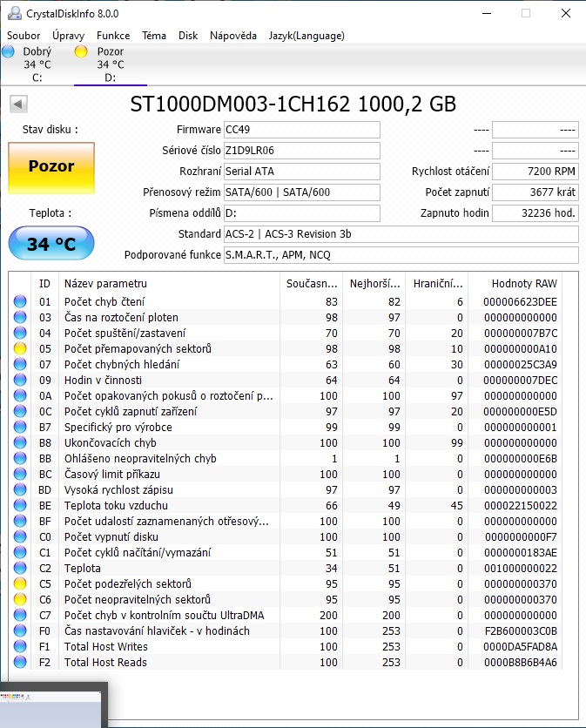
Task: Click status dot for Total Host Reads
Action: point(20,662)
